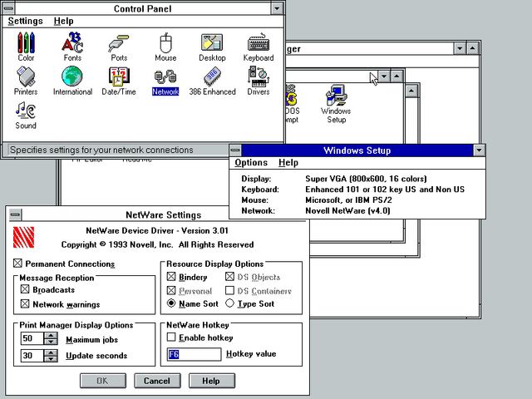The image size is (532, 399).
Task: Click Help button in NetWare Settings
Action: tap(212, 381)
